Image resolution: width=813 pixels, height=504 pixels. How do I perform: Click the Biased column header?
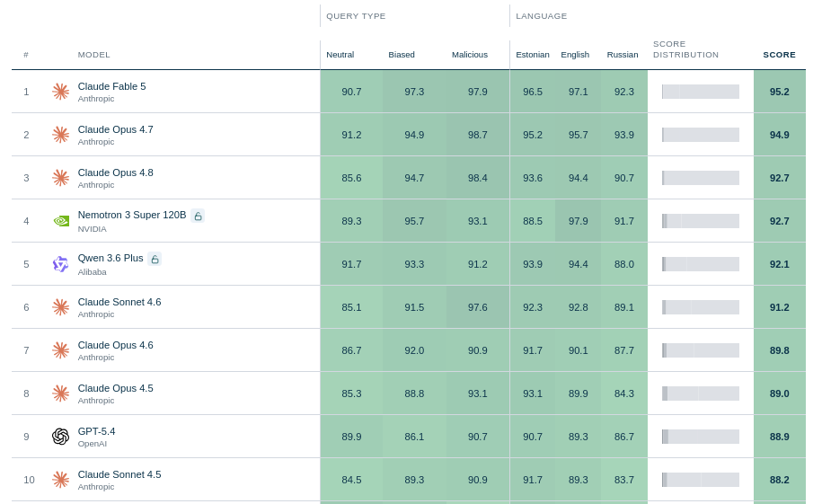pos(402,55)
